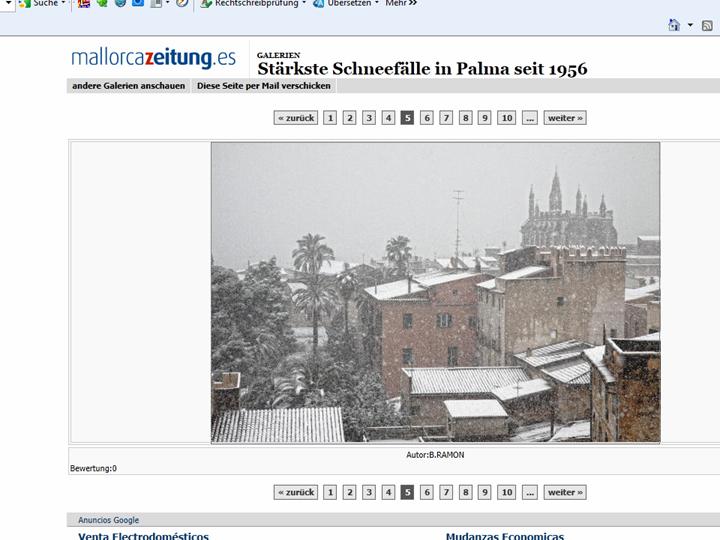The height and width of the screenshot is (540, 720).
Task: Open the Rechtschreibprüfung spell check tool
Action: click(253, 3)
